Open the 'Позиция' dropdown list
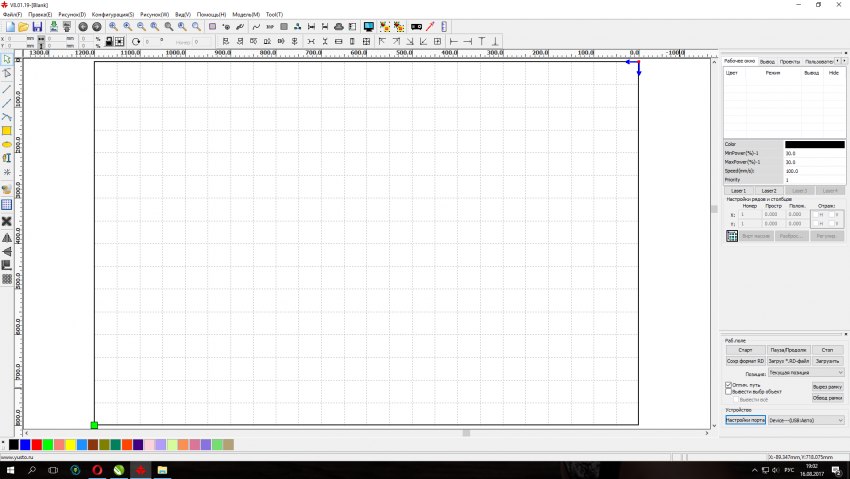 point(805,372)
